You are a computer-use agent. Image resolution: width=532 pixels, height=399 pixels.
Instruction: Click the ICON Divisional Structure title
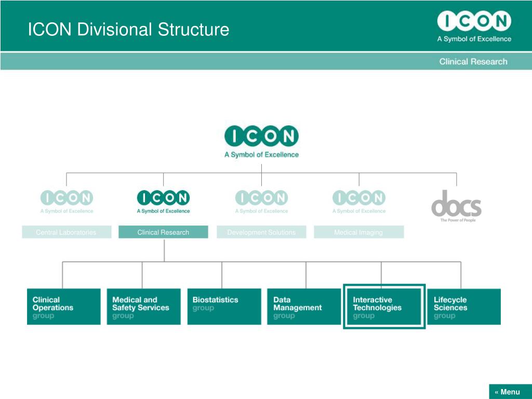pyautogui.click(x=128, y=29)
